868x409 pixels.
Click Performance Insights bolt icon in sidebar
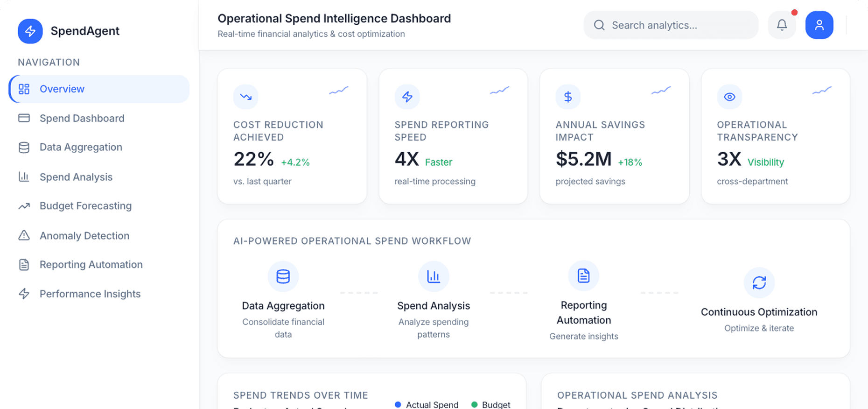(24, 294)
